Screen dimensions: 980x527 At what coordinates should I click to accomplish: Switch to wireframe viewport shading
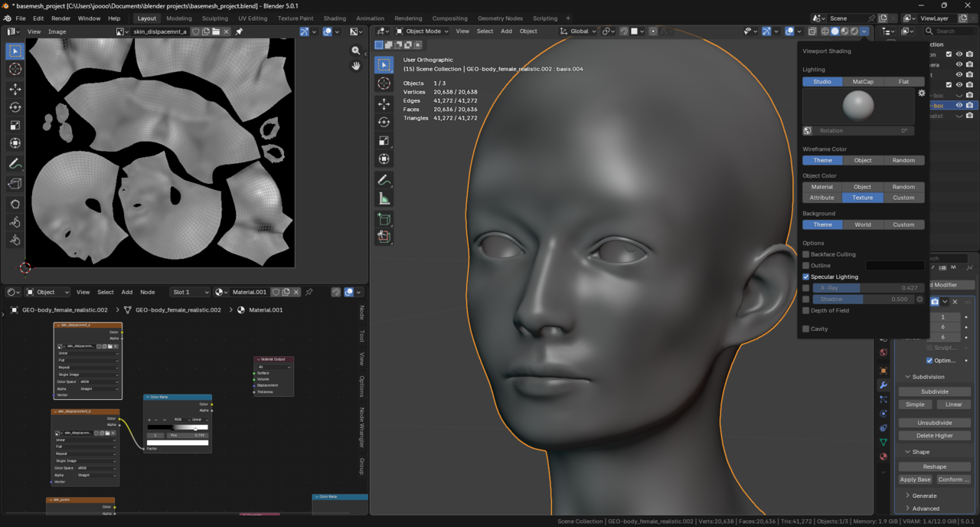(x=825, y=31)
